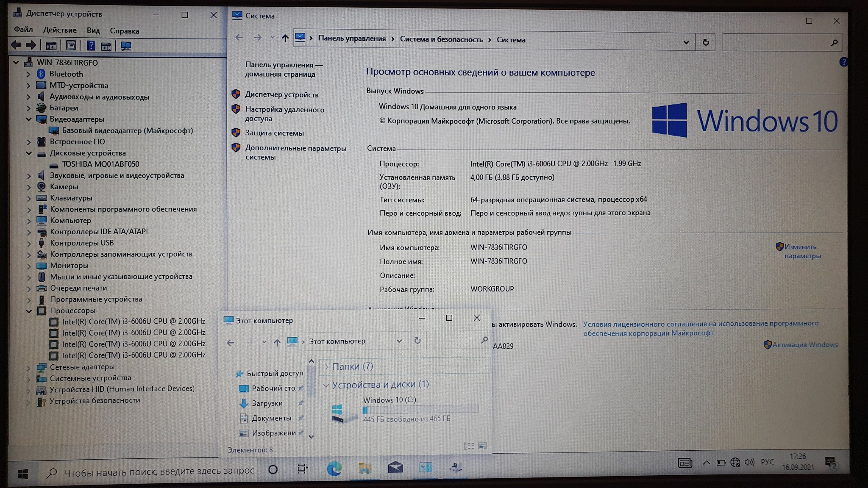Refresh the System control panel window
The width and height of the screenshot is (868, 488).
click(705, 42)
